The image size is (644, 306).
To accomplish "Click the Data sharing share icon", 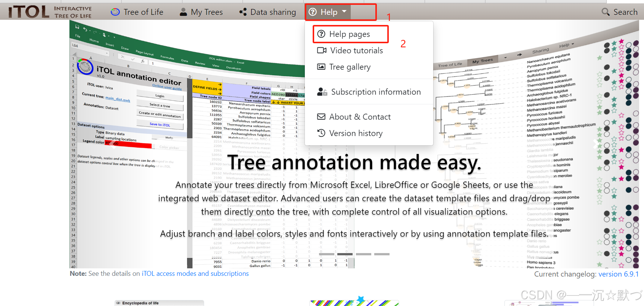I will [x=243, y=12].
